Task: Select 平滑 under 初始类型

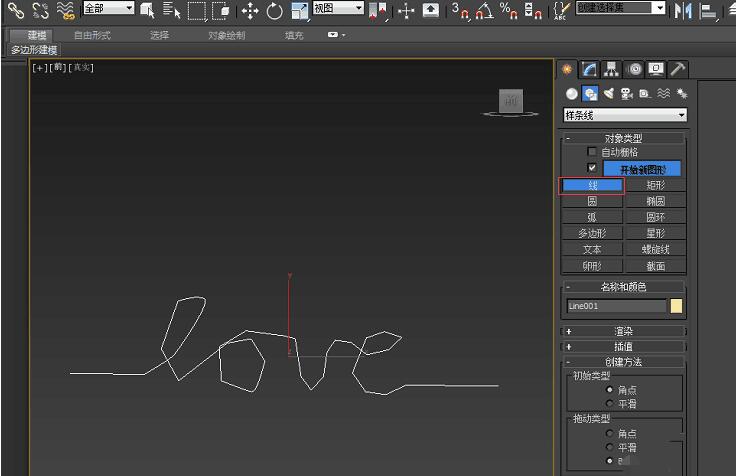Action: [610, 403]
